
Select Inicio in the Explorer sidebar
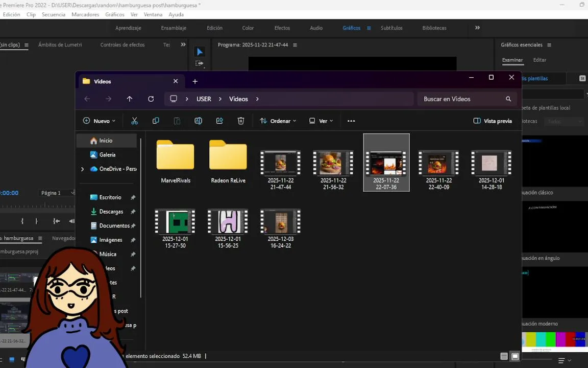tap(107, 141)
